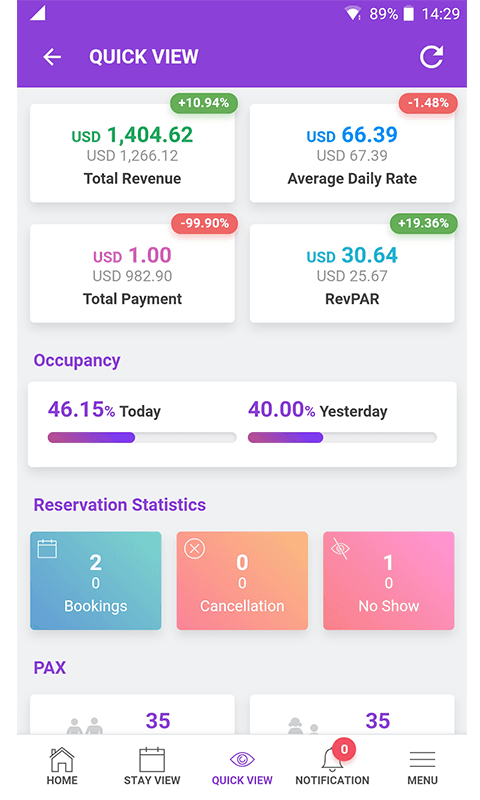Tap the Wi-Fi status icon
This screenshot has width=480, height=800.
click(x=352, y=14)
